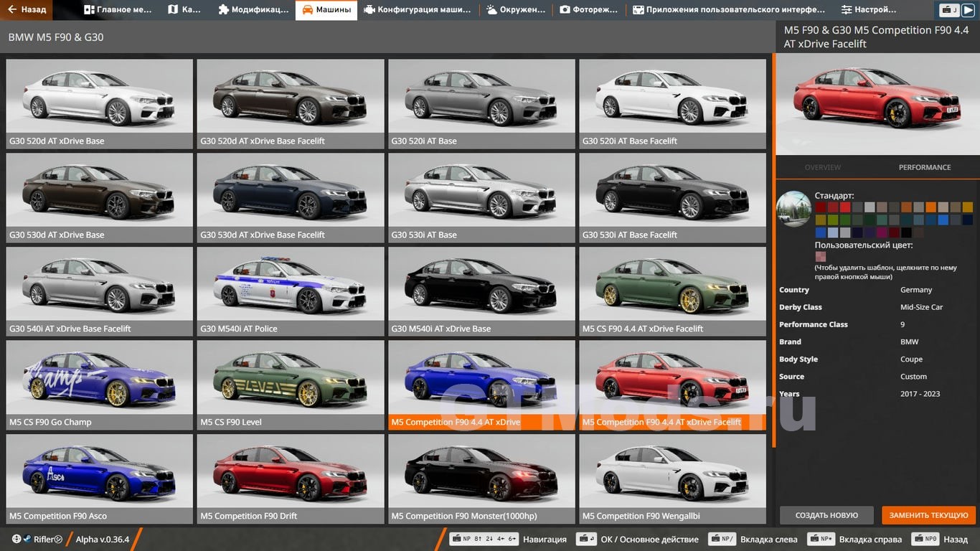
Task: Click the back arrow labeled Назад
Action: click(27, 10)
